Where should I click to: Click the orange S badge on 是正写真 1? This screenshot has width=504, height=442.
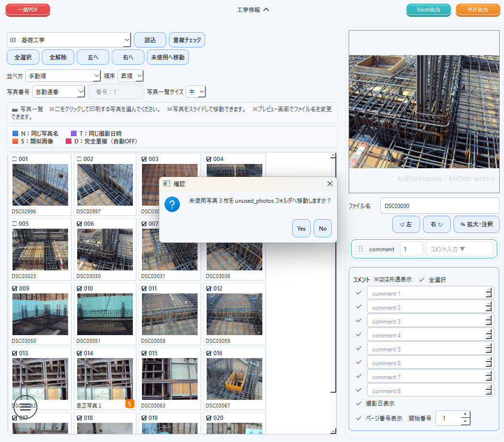click(x=129, y=404)
